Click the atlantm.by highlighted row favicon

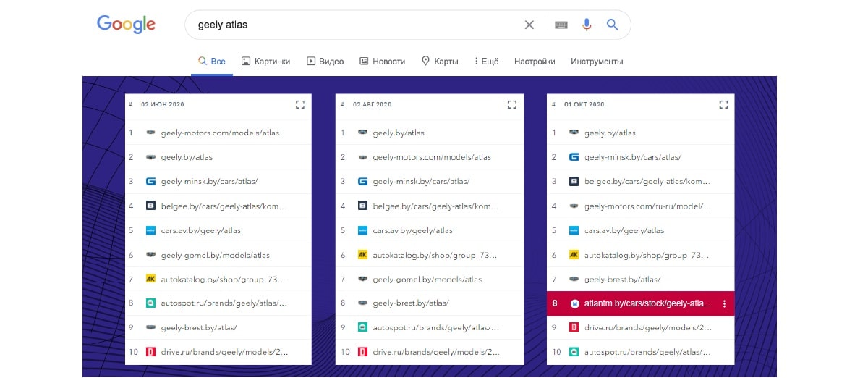(574, 303)
